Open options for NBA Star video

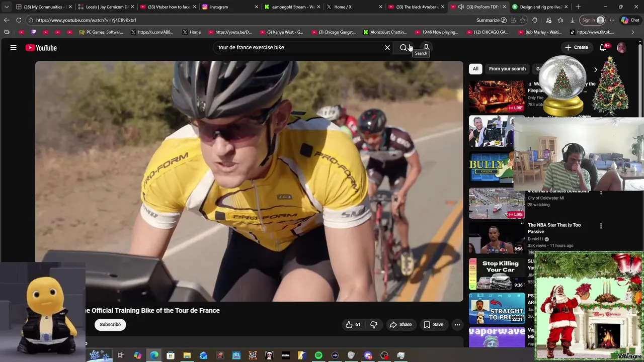pos(601,226)
